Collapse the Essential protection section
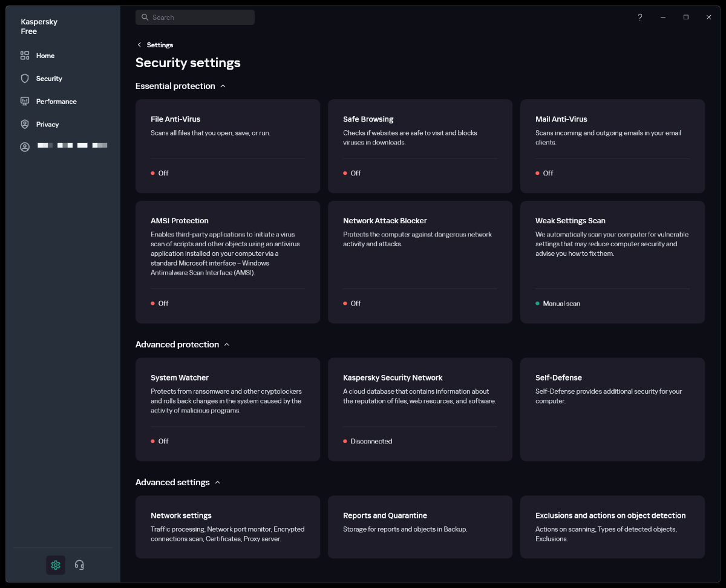The width and height of the screenshot is (726, 588). 223,87
